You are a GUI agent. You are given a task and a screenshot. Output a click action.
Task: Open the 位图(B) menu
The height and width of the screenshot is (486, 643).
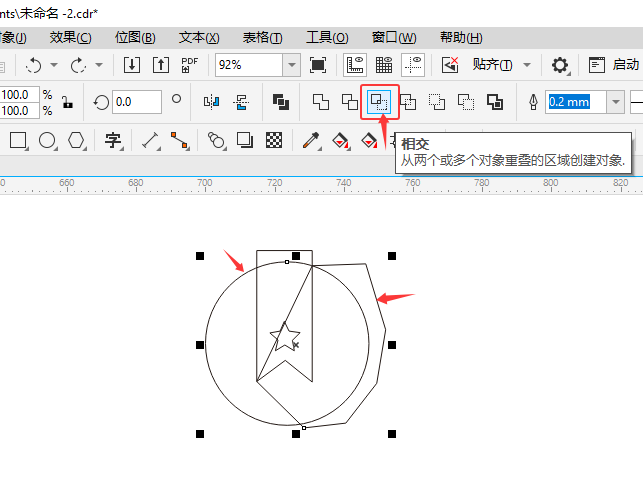[135, 38]
